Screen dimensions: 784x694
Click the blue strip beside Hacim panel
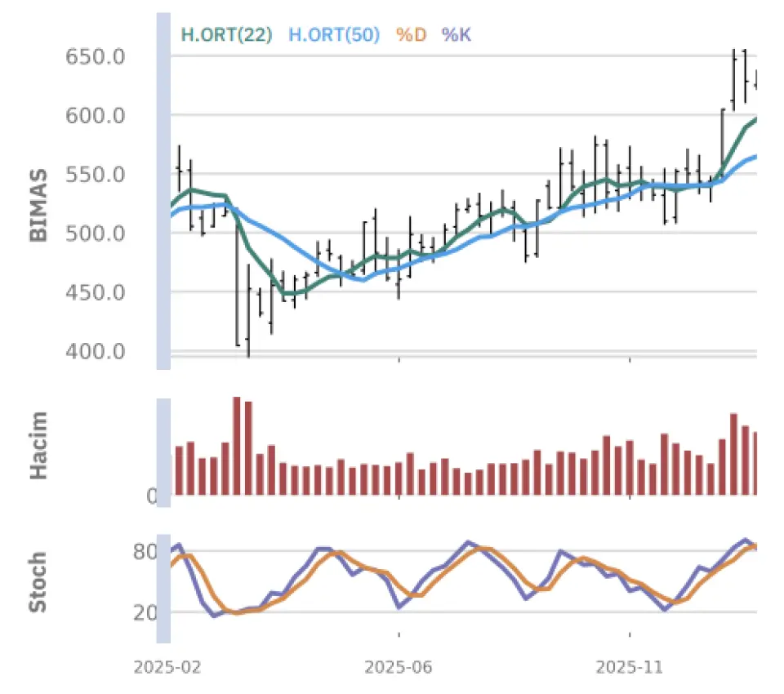click(163, 447)
